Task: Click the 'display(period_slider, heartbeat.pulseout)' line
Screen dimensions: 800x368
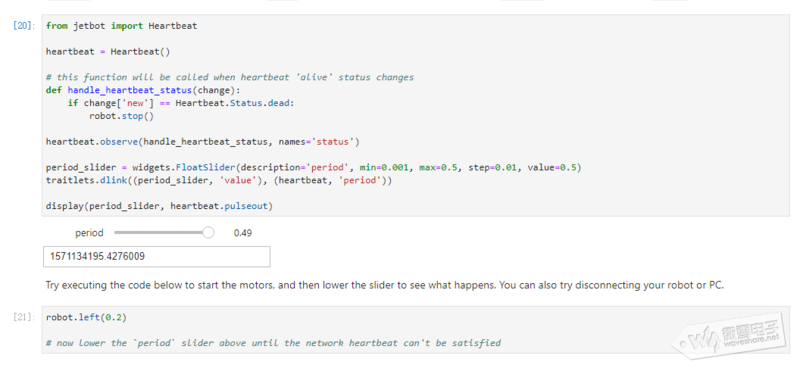Action: coord(159,206)
